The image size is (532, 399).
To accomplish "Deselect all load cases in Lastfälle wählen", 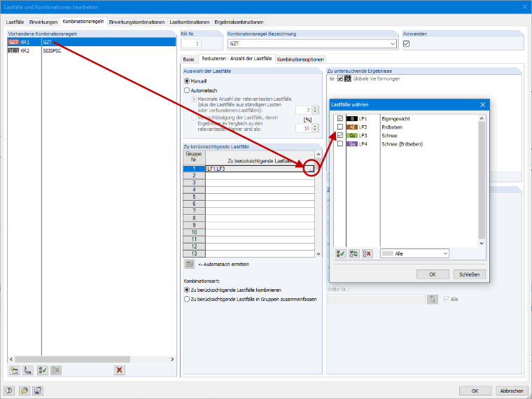I will coord(367,253).
